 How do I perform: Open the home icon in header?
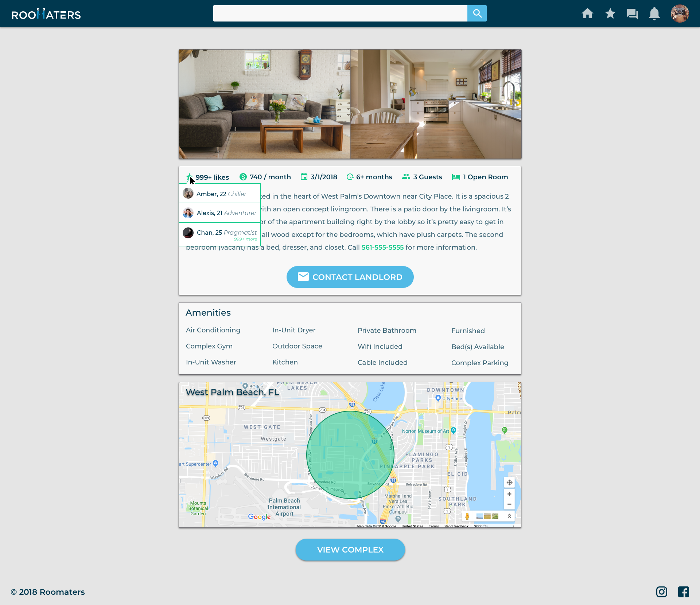[587, 13]
